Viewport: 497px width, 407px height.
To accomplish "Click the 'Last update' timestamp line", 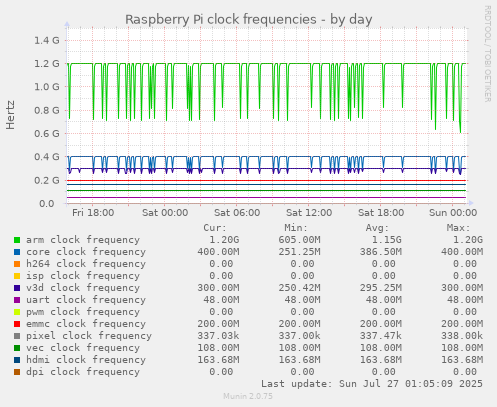I will [x=372, y=384].
